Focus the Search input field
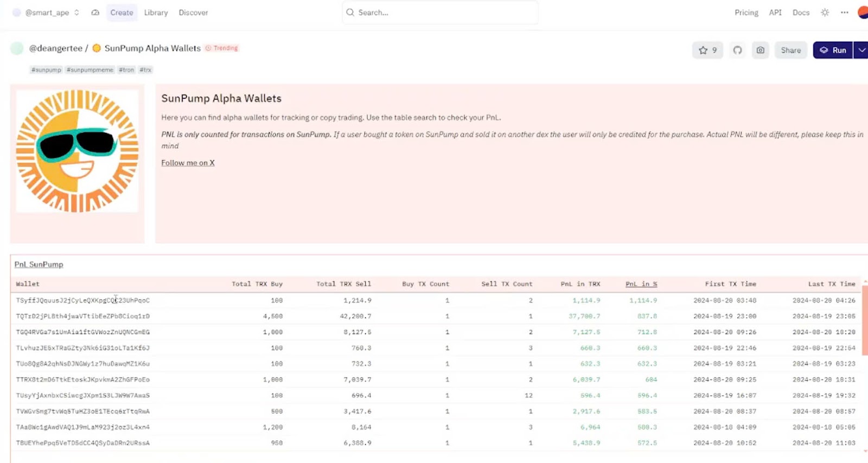The image size is (868, 463). [439, 12]
